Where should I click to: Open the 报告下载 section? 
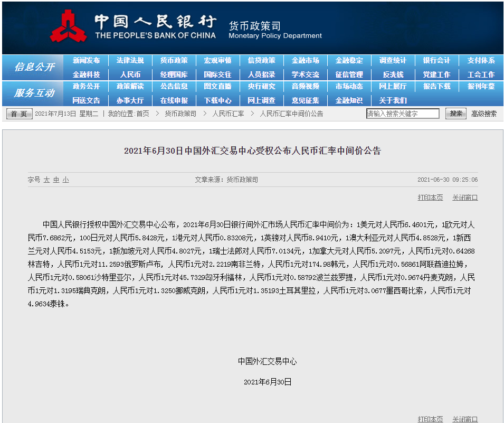(x=436, y=87)
